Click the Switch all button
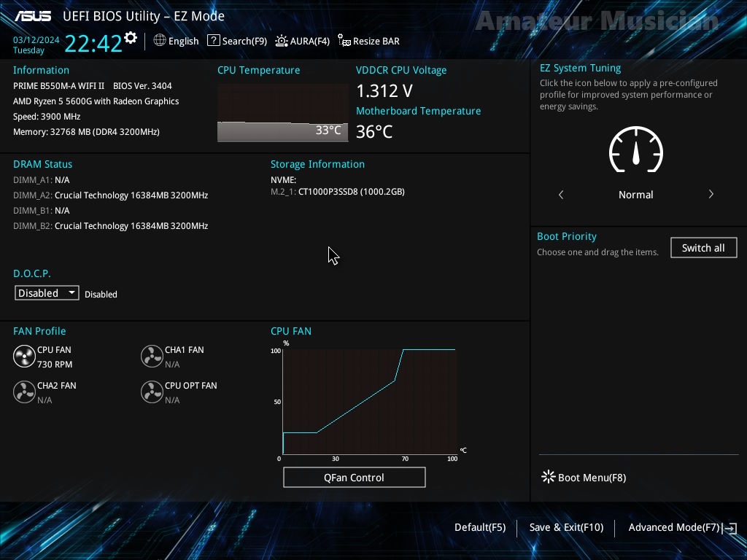Screen dimensions: 747x560 [703, 248]
